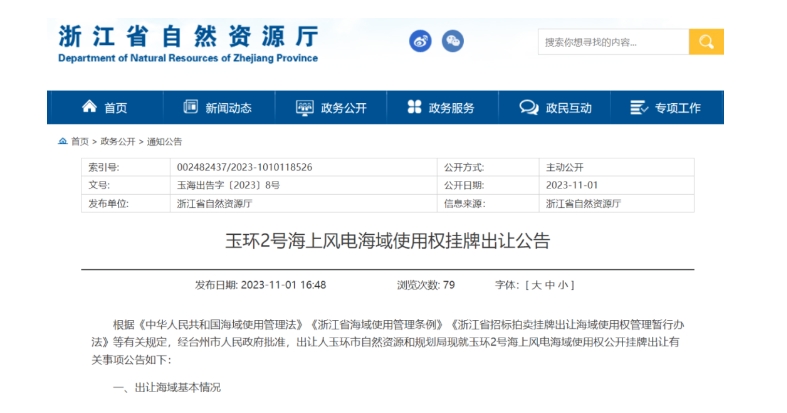Click the yellow search magnifier button
This screenshot has height=413, width=787.
point(706,42)
